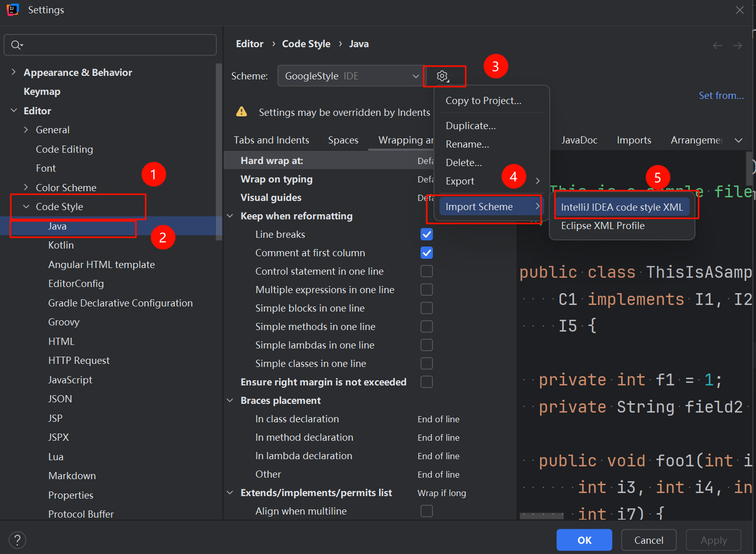Select Keymap in settings tree

coord(42,91)
